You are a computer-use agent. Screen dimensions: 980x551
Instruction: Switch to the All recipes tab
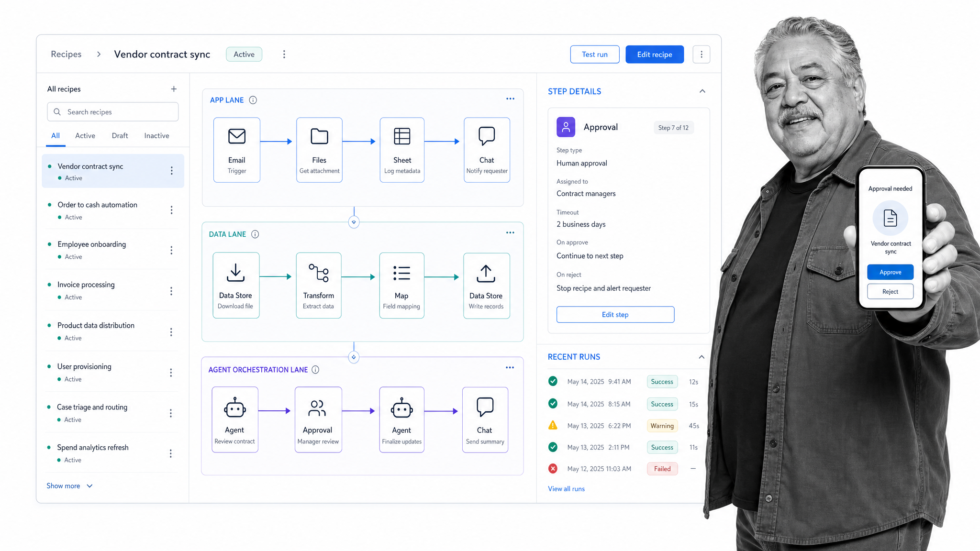point(56,136)
